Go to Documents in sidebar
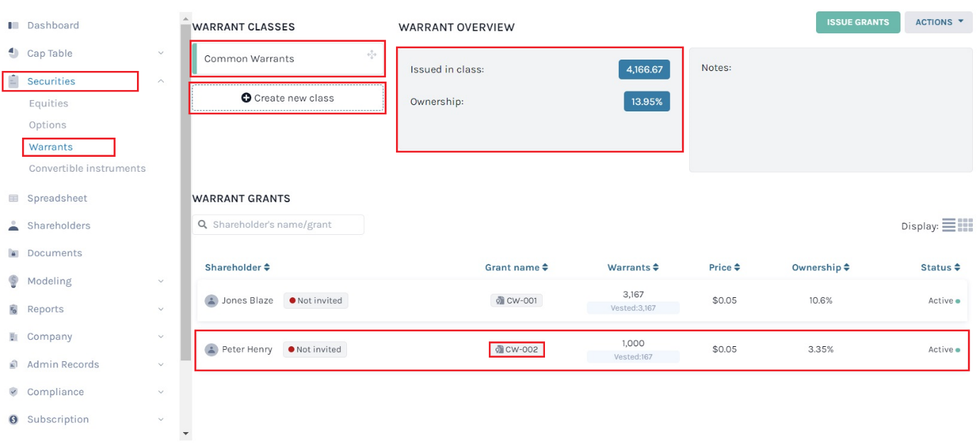 coord(55,253)
